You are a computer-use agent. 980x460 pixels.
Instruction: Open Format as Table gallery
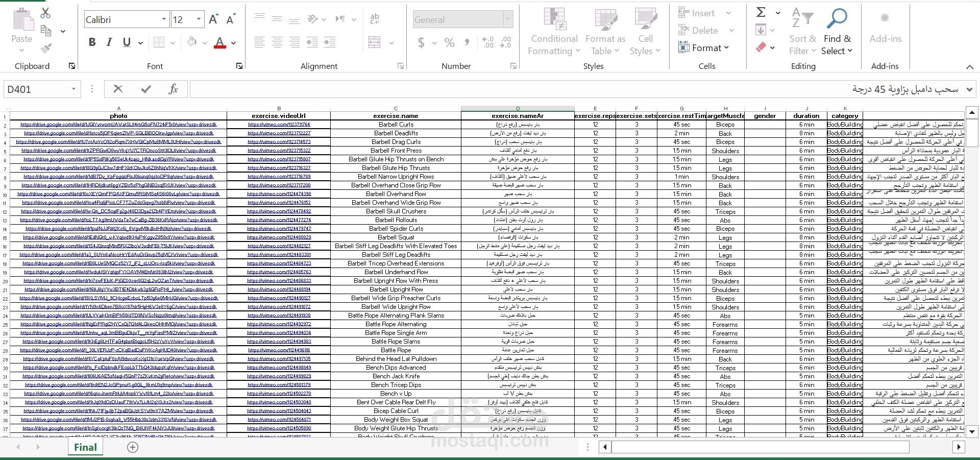605,32
